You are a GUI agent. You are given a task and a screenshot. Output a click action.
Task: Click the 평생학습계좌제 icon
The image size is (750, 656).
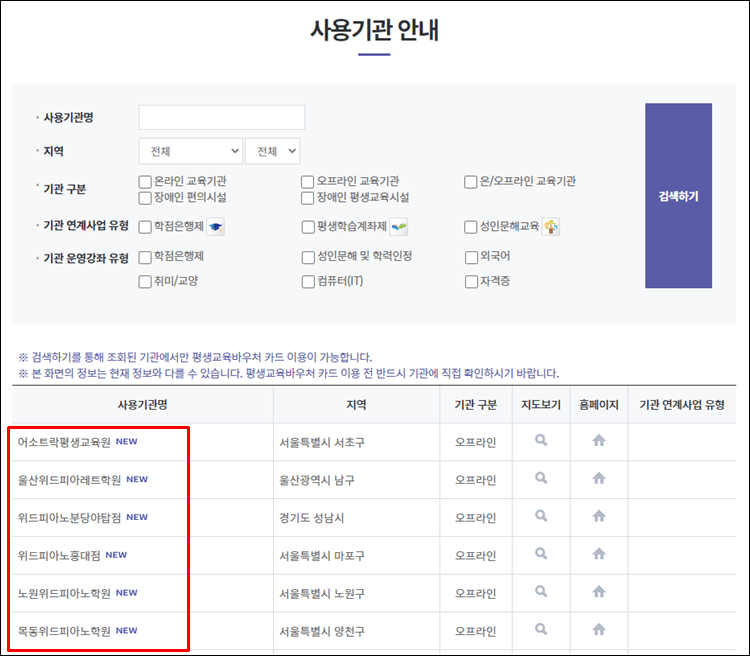(399, 227)
